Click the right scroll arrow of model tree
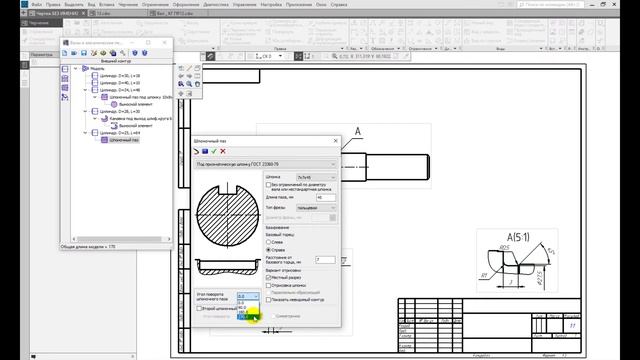The height and width of the screenshot is (360, 640). 169,239
